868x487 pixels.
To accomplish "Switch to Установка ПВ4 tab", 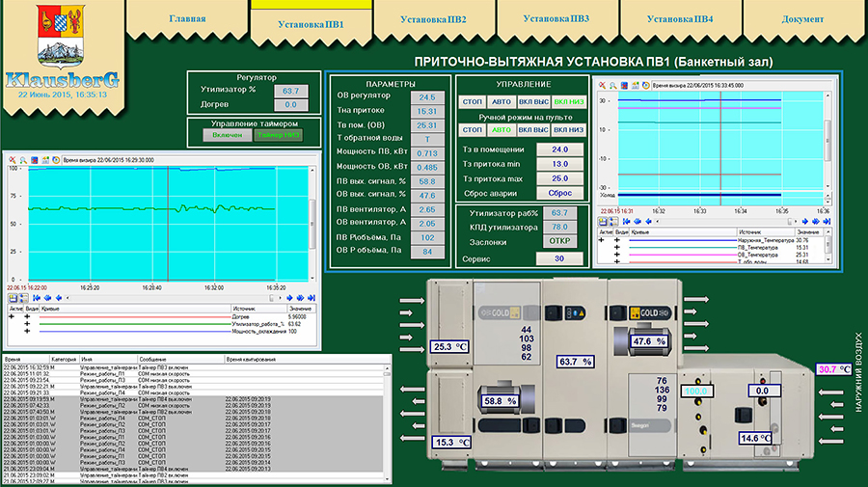I will point(680,19).
